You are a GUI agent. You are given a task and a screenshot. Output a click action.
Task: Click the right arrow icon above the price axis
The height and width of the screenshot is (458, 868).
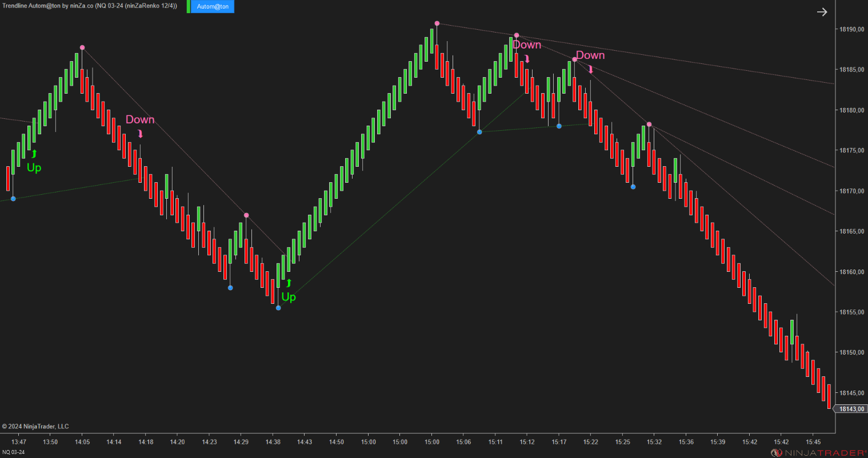[x=822, y=11]
